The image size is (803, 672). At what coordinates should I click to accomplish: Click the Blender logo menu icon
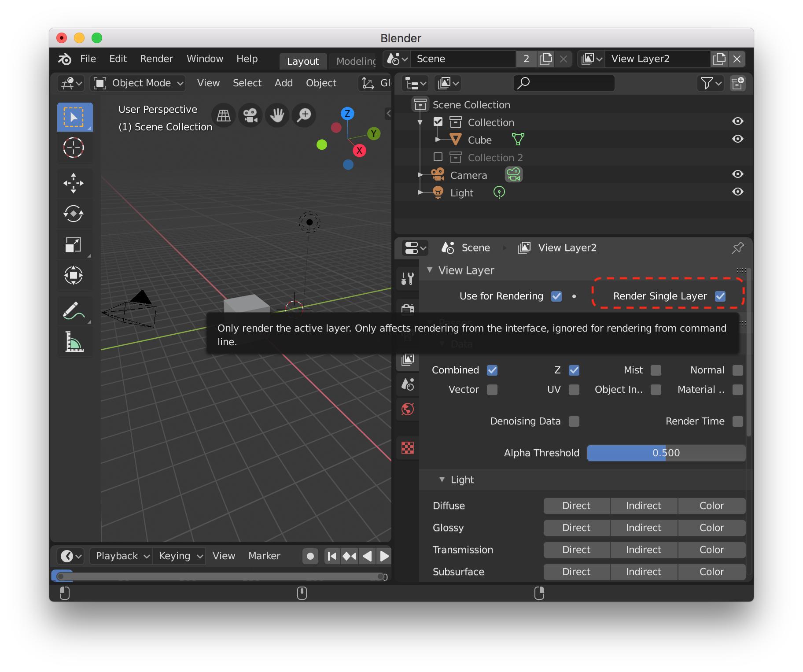coord(65,59)
